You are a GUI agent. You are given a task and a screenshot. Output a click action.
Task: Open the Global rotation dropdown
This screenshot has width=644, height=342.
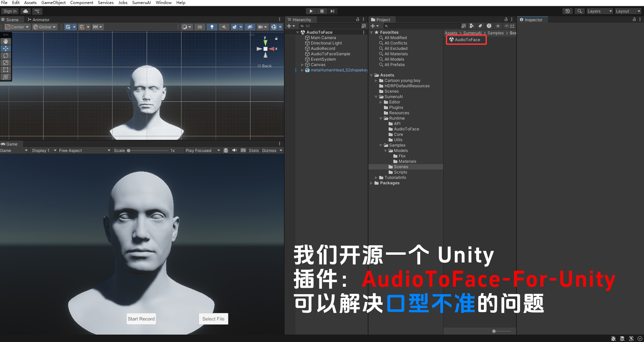[45, 27]
